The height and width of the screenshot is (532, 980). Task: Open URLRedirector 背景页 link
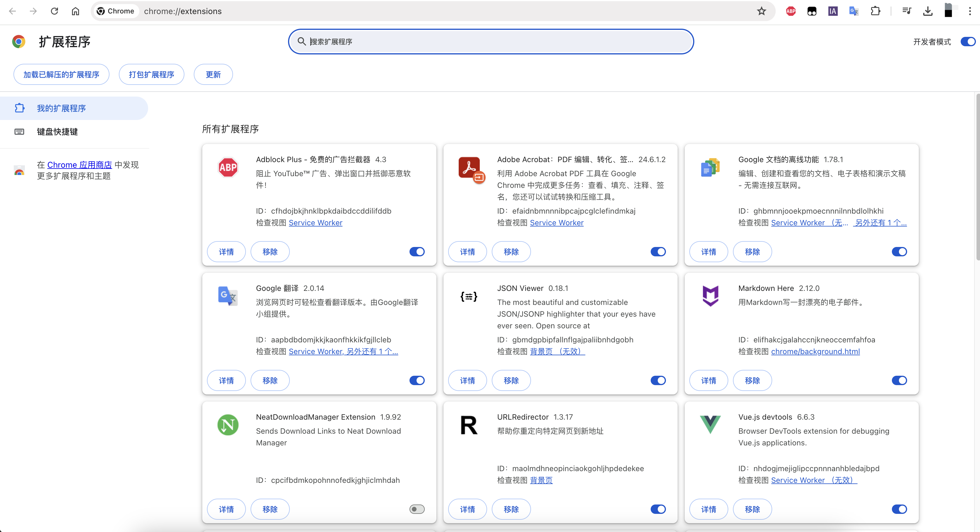pyautogui.click(x=541, y=480)
